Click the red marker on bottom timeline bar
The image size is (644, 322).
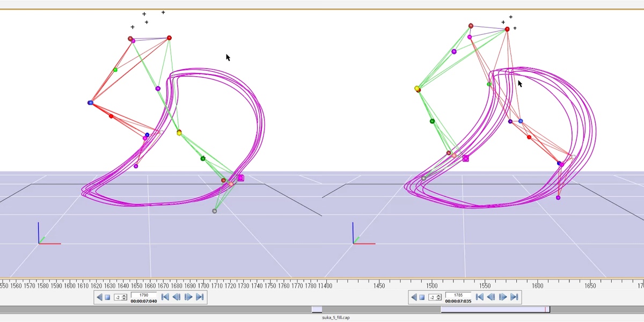[x=545, y=309]
